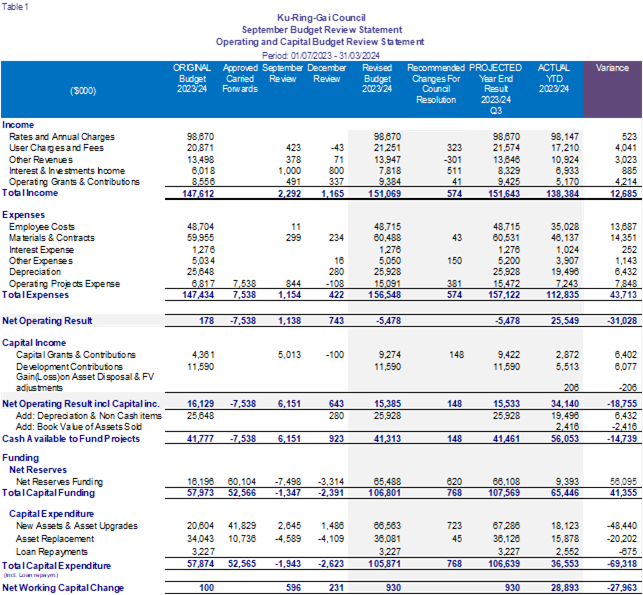The image size is (643, 595).
Task: Click the 'Asset Replacement' row label
Action: pyautogui.click(x=55, y=539)
